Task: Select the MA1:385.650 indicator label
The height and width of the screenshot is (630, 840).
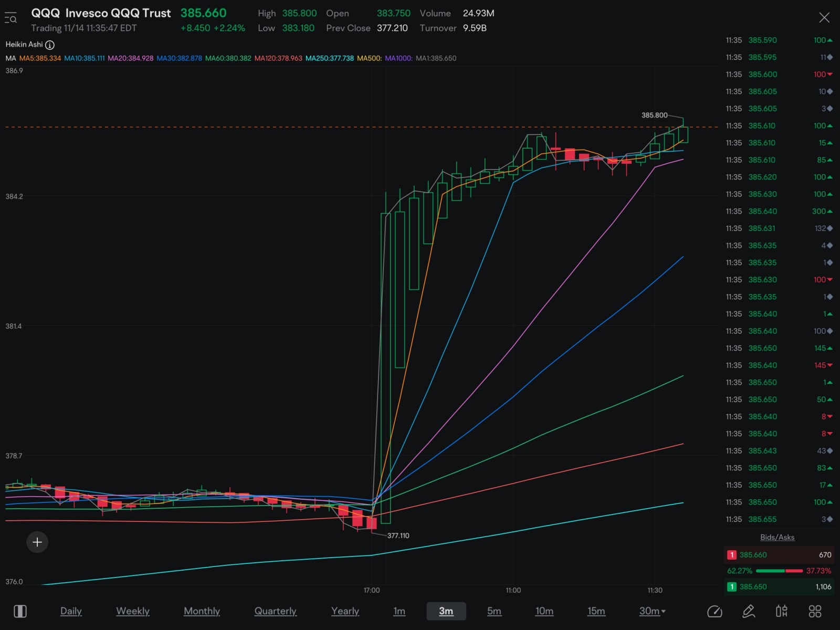Action: (x=436, y=58)
